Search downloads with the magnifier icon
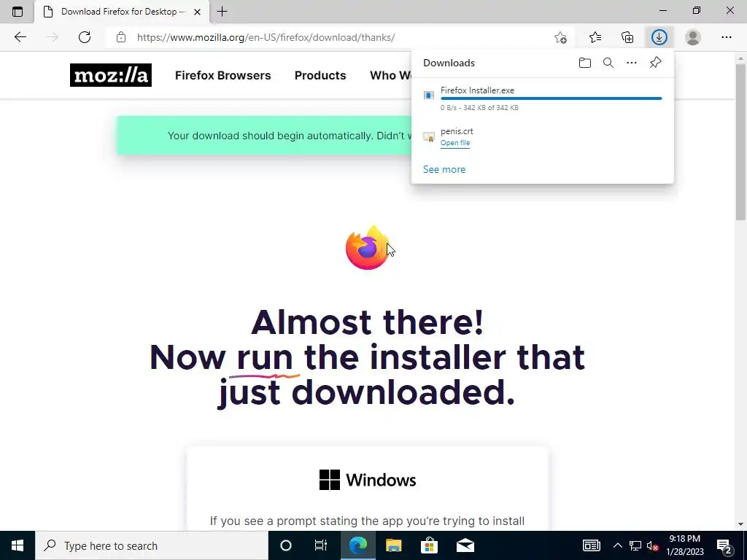 point(608,63)
